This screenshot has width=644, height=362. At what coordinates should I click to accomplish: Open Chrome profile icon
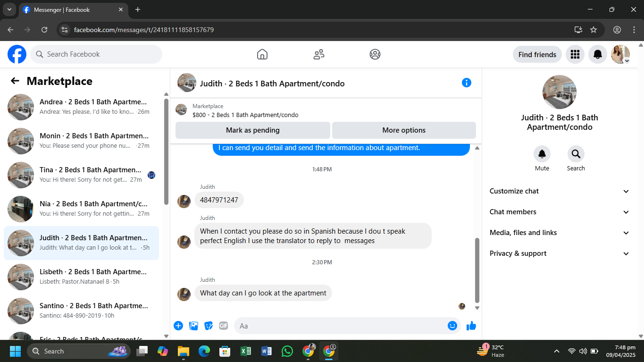point(617,30)
